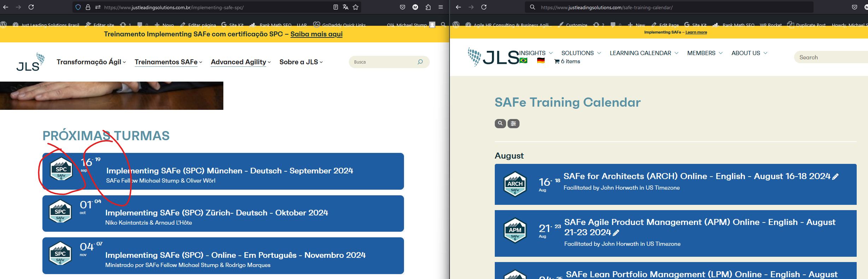Image resolution: width=868 pixels, height=279 pixels.
Task: Click the JLS logo on the Brazilian site
Action: 30,62
